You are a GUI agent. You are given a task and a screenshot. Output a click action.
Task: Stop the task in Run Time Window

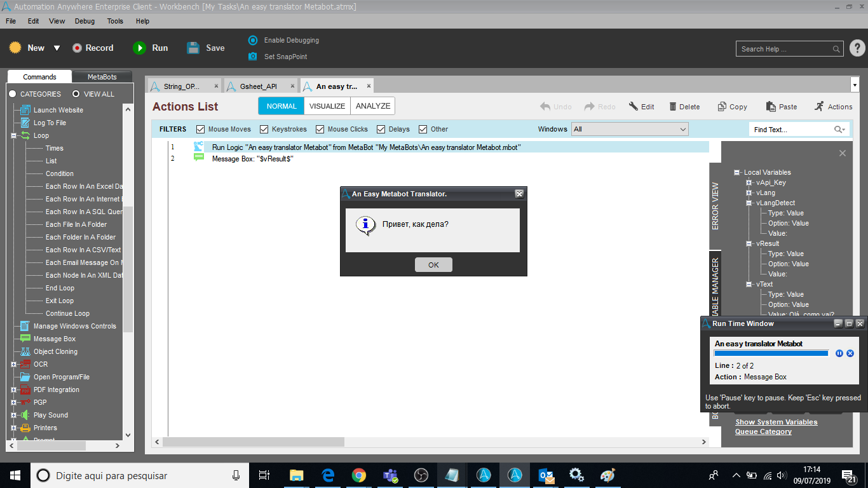(850, 353)
